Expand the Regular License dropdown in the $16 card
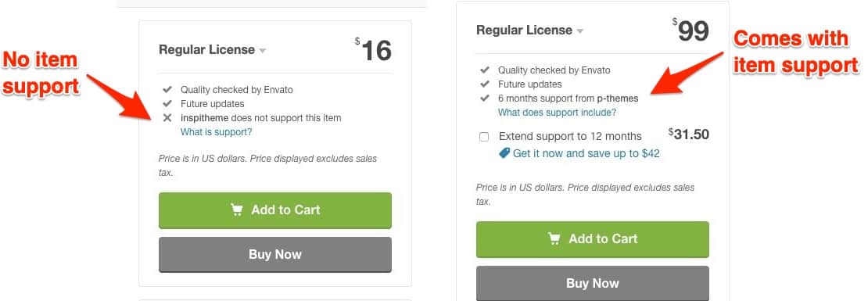Viewport: 868px width, 301px height. click(263, 51)
